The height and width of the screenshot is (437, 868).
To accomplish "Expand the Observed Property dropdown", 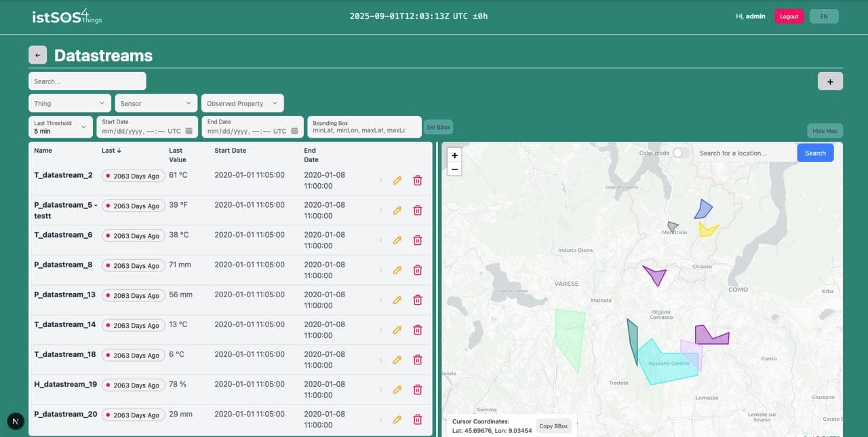I will [242, 103].
